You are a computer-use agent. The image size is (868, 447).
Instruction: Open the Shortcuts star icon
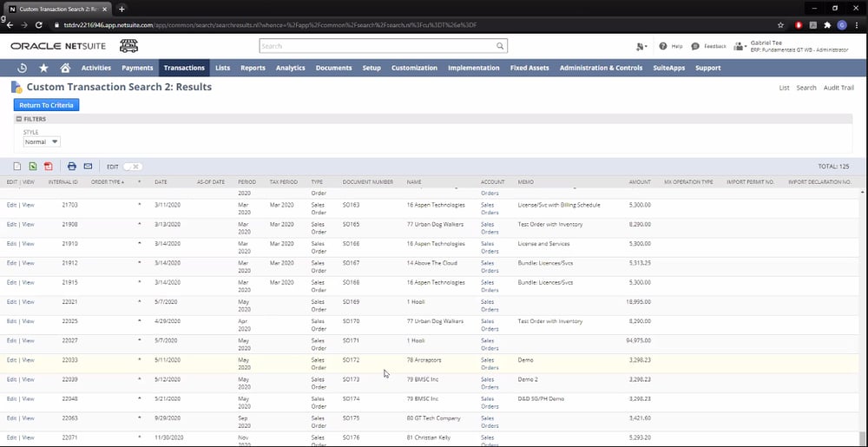click(43, 68)
